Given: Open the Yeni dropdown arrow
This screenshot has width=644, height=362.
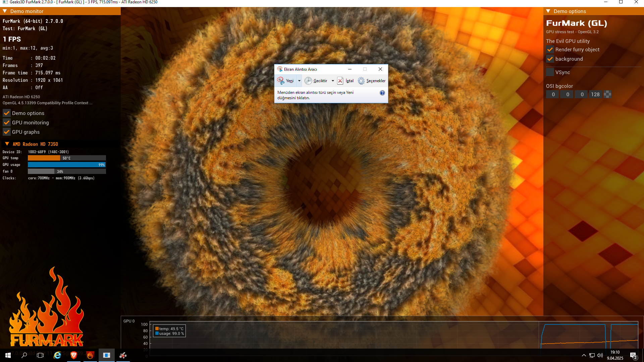Looking at the screenshot, I should (x=299, y=81).
